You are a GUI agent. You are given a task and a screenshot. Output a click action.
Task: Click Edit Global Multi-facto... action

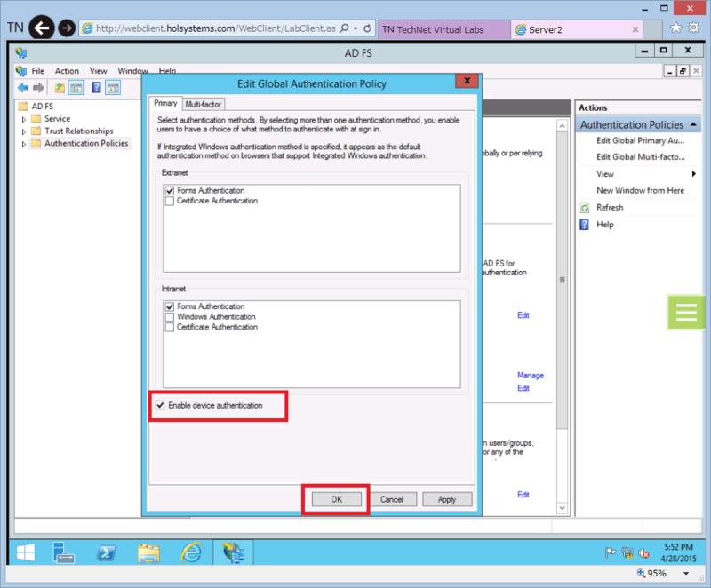pos(641,157)
